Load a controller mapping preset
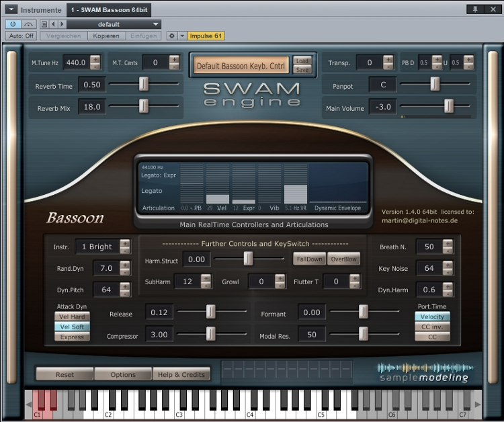Screen dimensions: 504x422 click(x=302, y=60)
